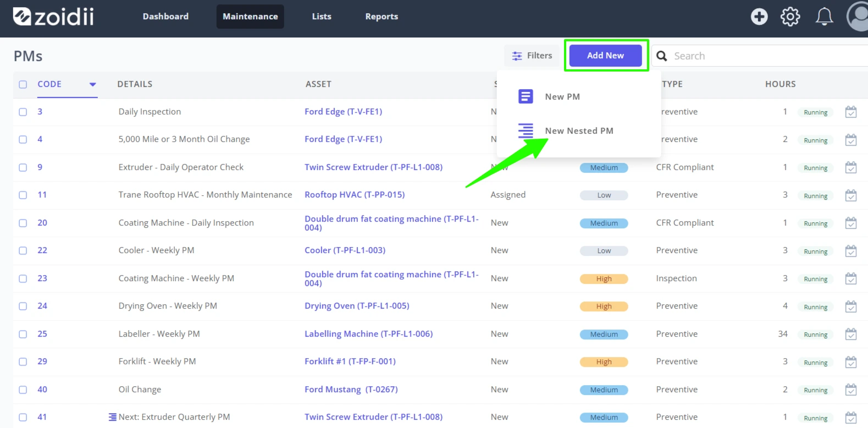Open calendar icon for PM 3 row

click(x=851, y=112)
